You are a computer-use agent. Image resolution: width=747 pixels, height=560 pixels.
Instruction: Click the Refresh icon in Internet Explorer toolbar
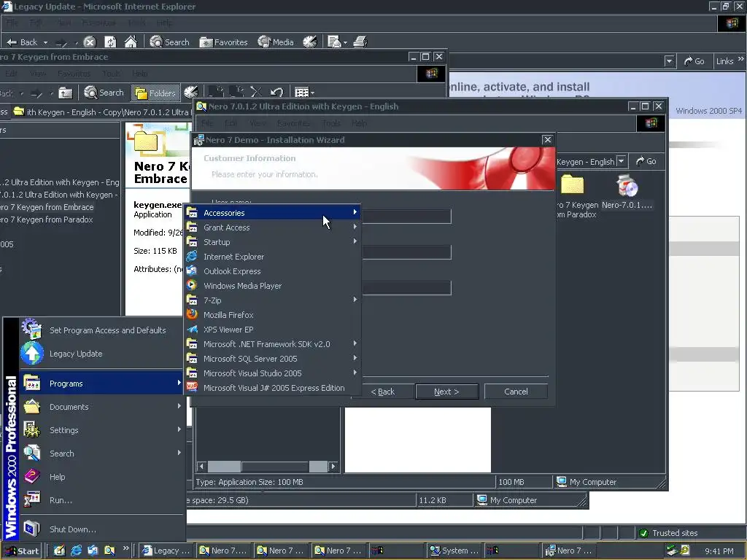(110, 42)
